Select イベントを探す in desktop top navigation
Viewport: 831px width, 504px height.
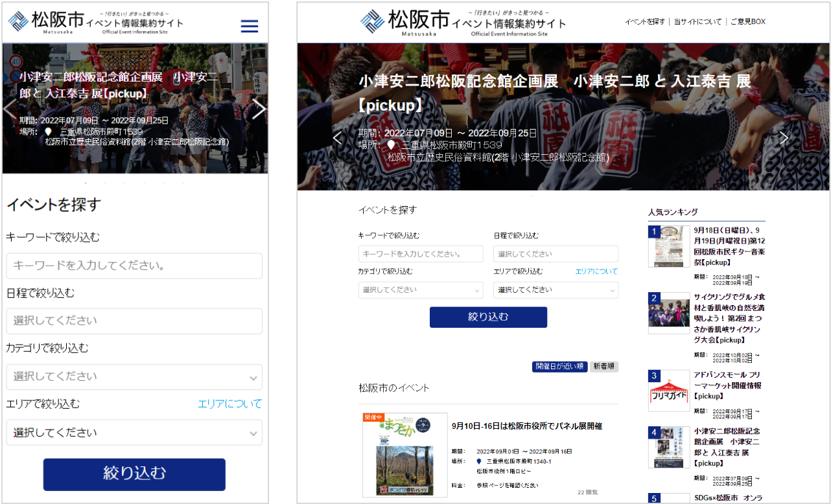point(645,21)
